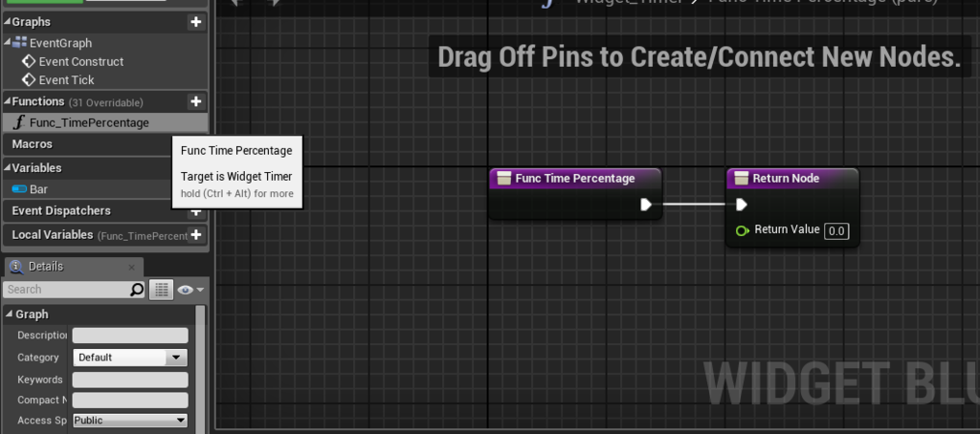Open the Macros section
Screen dimensions: 980x434
(x=32, y=143)
